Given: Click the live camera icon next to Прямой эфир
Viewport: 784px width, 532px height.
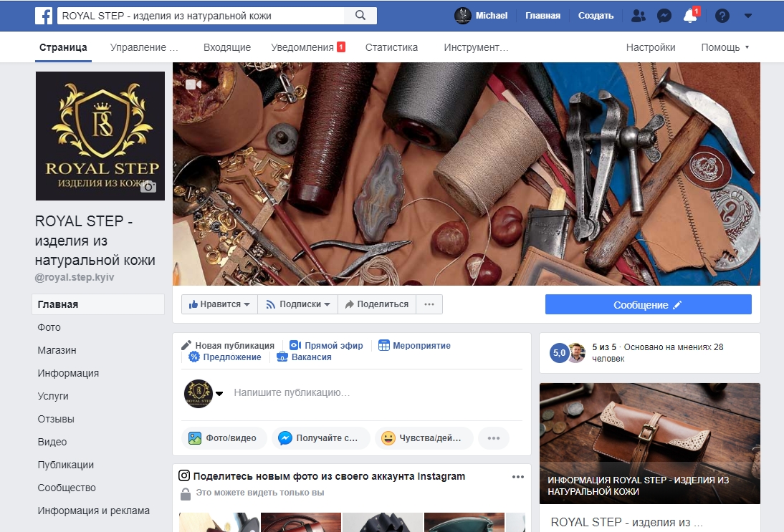Looking at the screenshot, I should (295, 345).
